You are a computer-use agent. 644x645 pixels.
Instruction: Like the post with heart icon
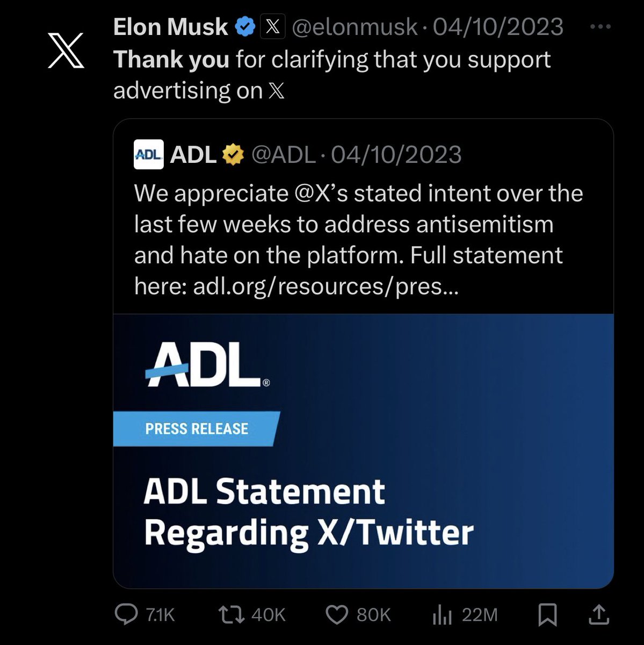pyautogui.click(x=337, y=614)
